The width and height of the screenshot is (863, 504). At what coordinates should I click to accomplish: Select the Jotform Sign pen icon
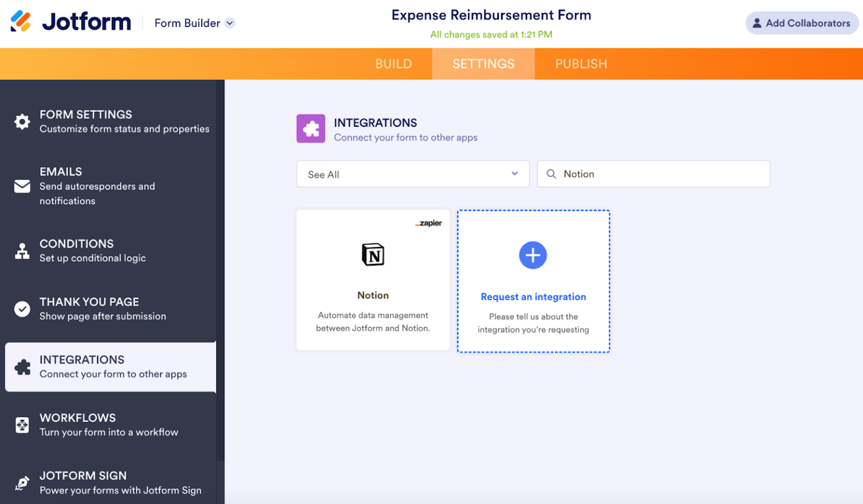coord(22,483)
